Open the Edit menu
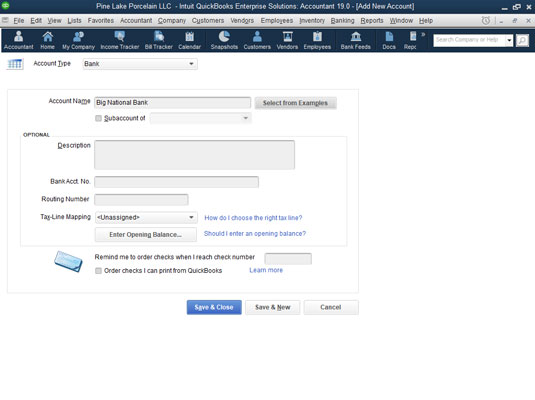 [x=36, y=20]
